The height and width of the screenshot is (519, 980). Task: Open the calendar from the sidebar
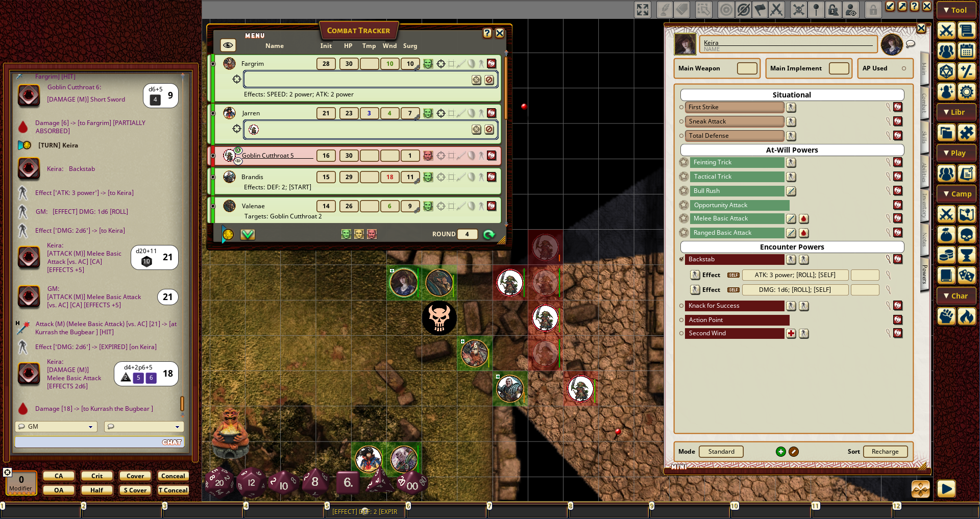click(x=966, y=51)
